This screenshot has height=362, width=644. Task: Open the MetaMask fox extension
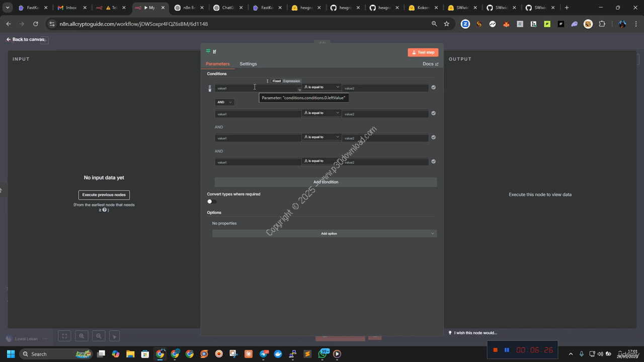pos(506,24)
